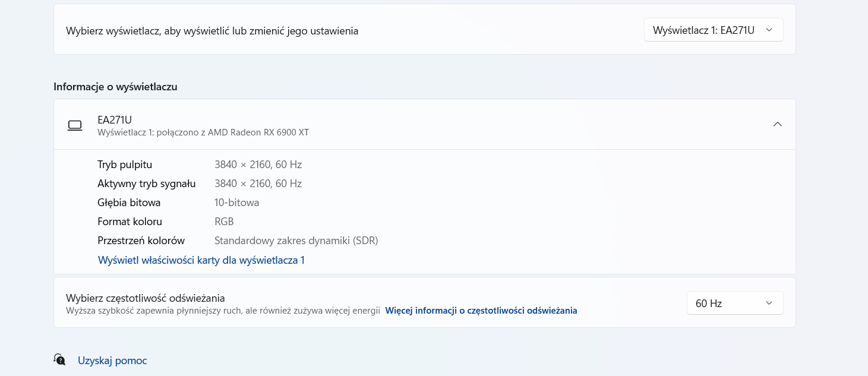Click the "Uzyskaj pomoc" help link
868x376 pixels.
(112, 361)
